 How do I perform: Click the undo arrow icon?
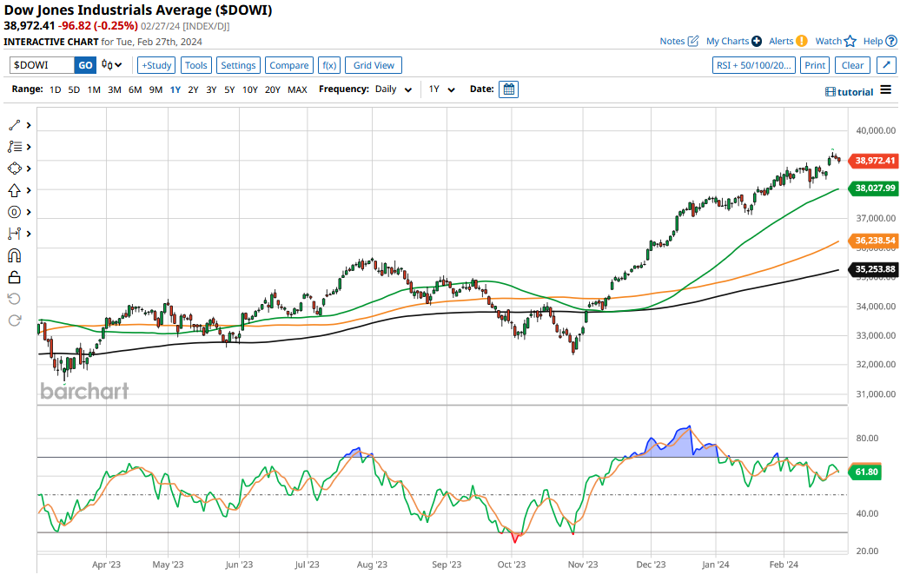14,299
